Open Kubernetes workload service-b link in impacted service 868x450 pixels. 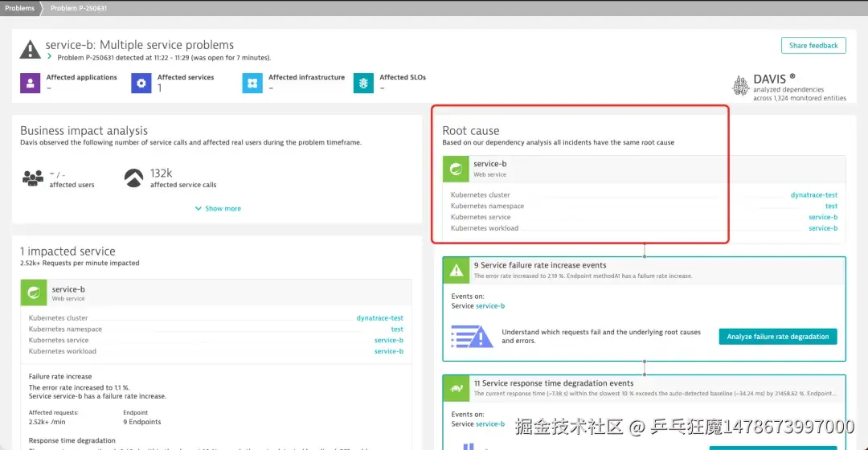click(x=389, y=351)
